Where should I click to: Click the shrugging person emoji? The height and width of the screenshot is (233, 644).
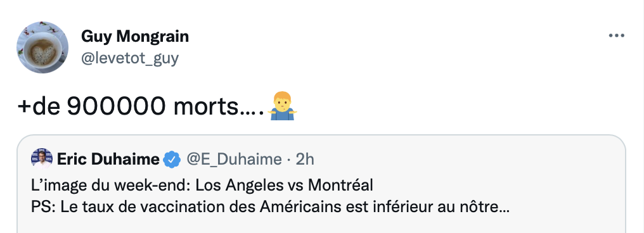(282, 106)
